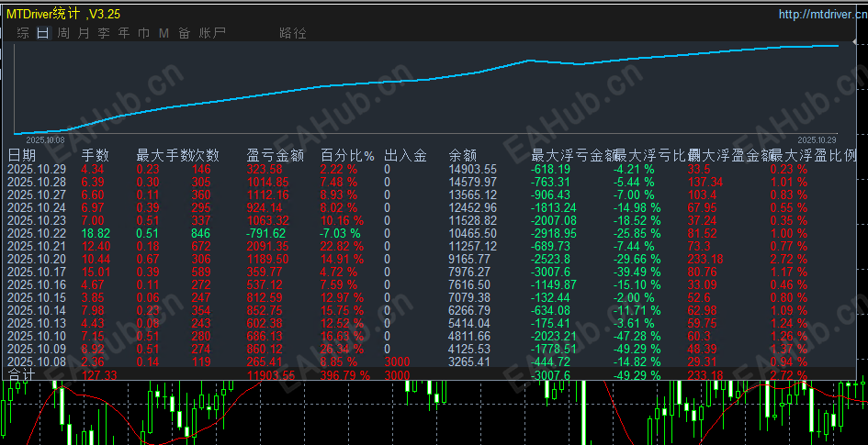
Task: Click the -791.62 loss amount cell
Action: click(x=267, y=233)
